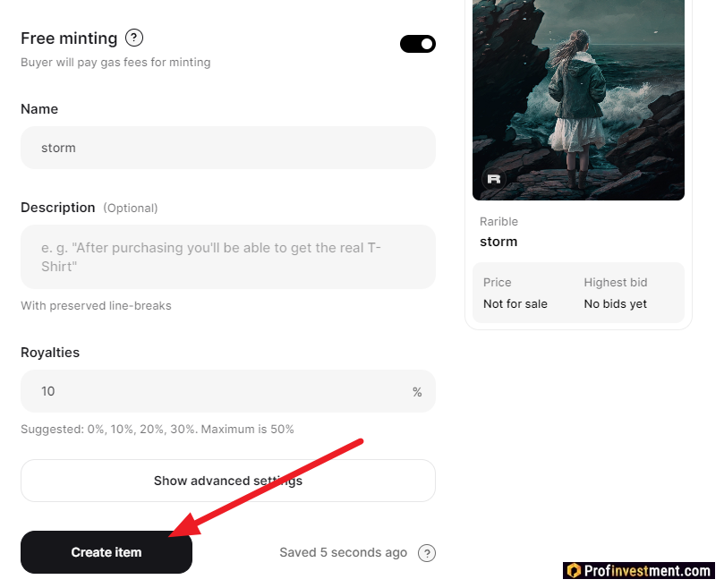Image resolution: width=724 pixels, height=588 pixels.
Task: Click the Profinvestment hexagon logo icon
Action: (x=573, y=571)
